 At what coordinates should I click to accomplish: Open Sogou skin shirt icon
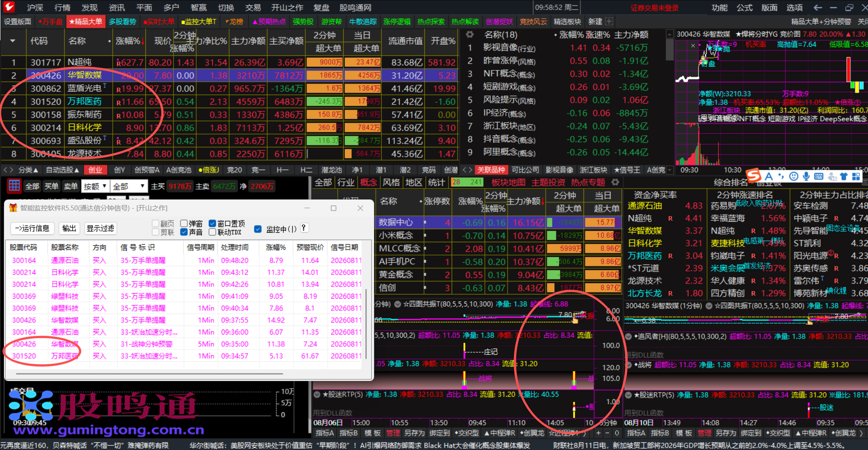click(x=844, y=176)
